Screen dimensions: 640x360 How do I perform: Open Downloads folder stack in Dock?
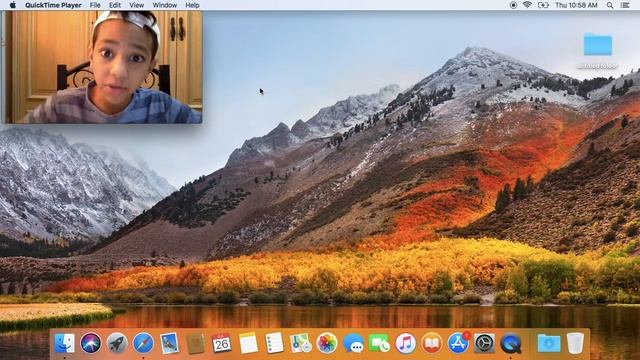549,343
